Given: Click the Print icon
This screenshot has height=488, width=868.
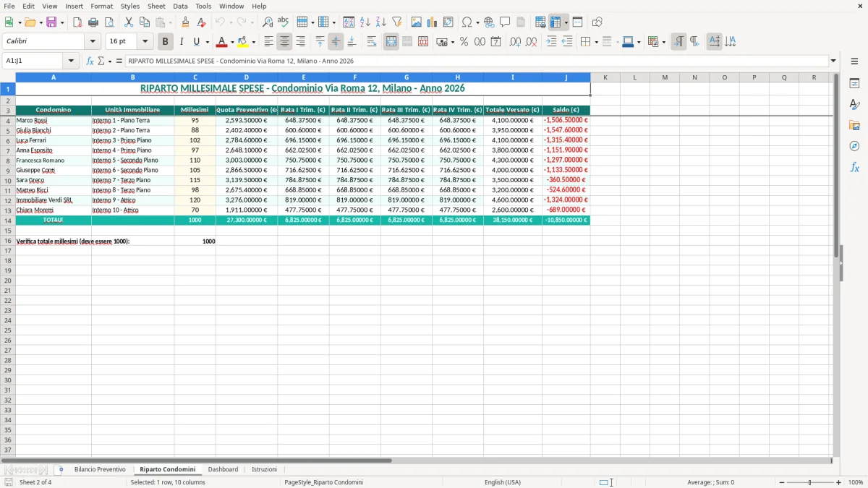Looking at the screenshot, I should [x=93, y=22].
